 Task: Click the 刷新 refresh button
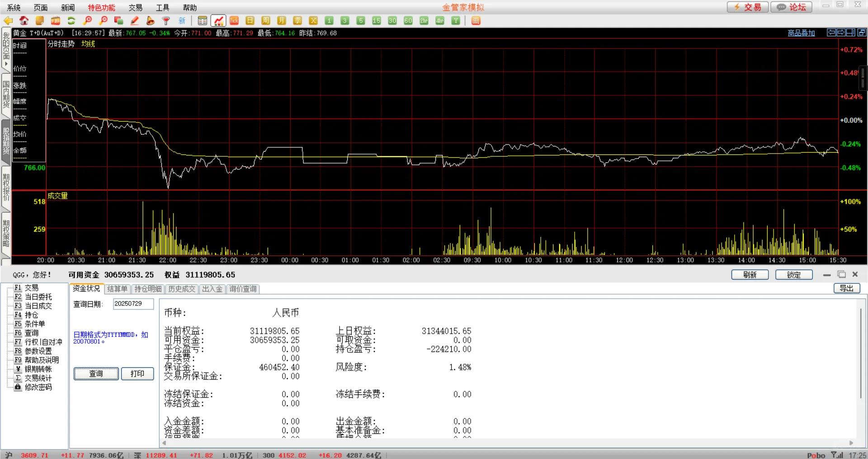click(x=750, y=275)
